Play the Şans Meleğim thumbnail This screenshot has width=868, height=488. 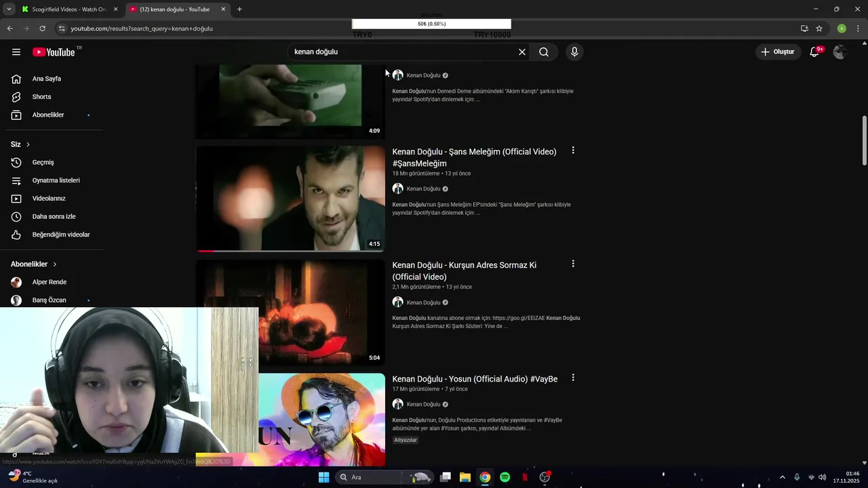[x=290, y=199]
